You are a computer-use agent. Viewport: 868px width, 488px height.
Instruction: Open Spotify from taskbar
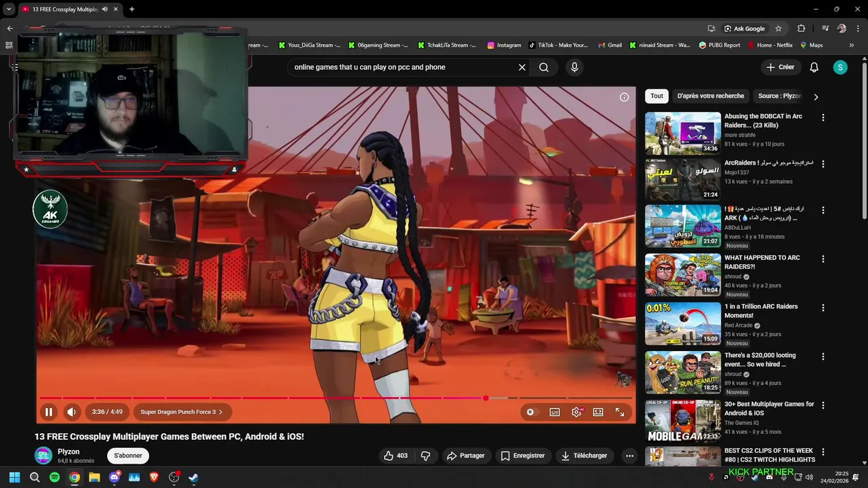54,477
